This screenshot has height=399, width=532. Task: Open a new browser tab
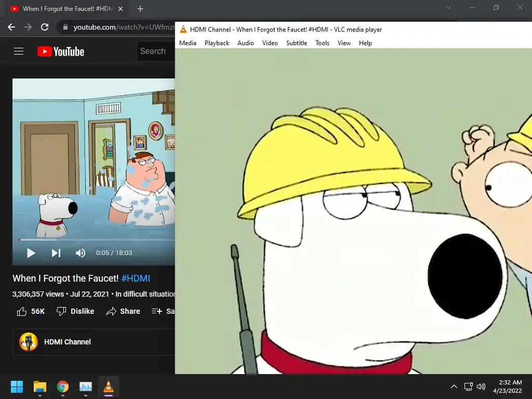point(140,9)
